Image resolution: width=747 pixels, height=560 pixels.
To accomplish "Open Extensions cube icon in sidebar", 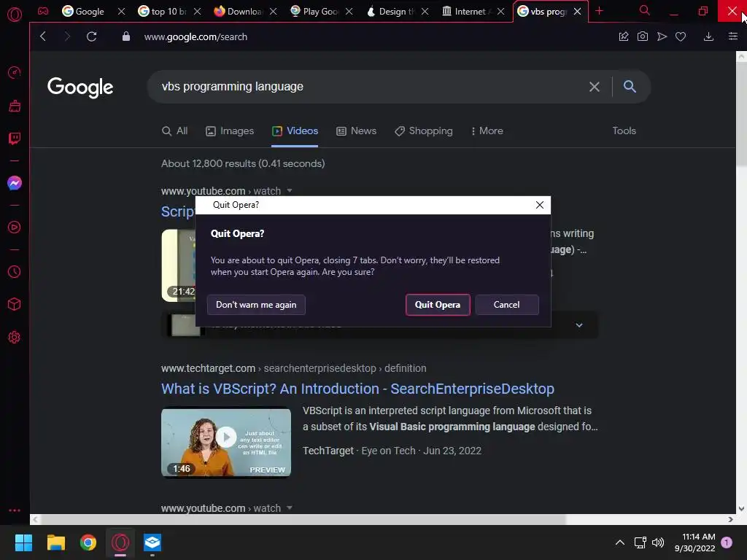I will click(15, 304).
